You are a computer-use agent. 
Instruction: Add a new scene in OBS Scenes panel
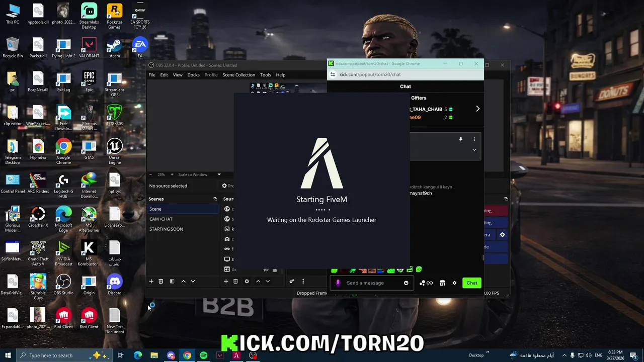click(x=151, y=282)
